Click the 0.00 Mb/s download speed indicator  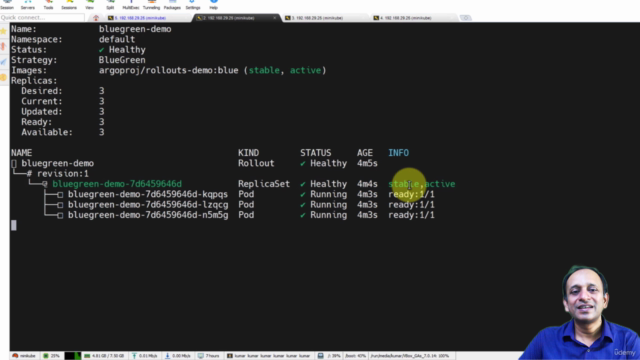178,356
